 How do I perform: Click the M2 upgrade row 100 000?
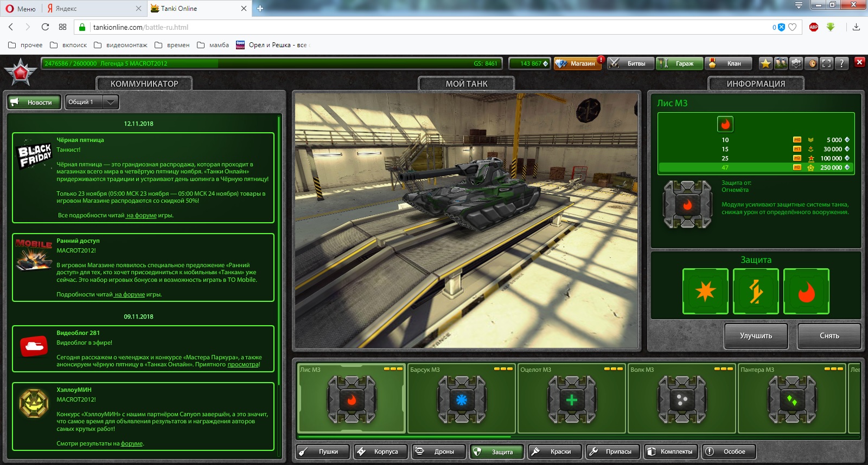coord(756,158)
